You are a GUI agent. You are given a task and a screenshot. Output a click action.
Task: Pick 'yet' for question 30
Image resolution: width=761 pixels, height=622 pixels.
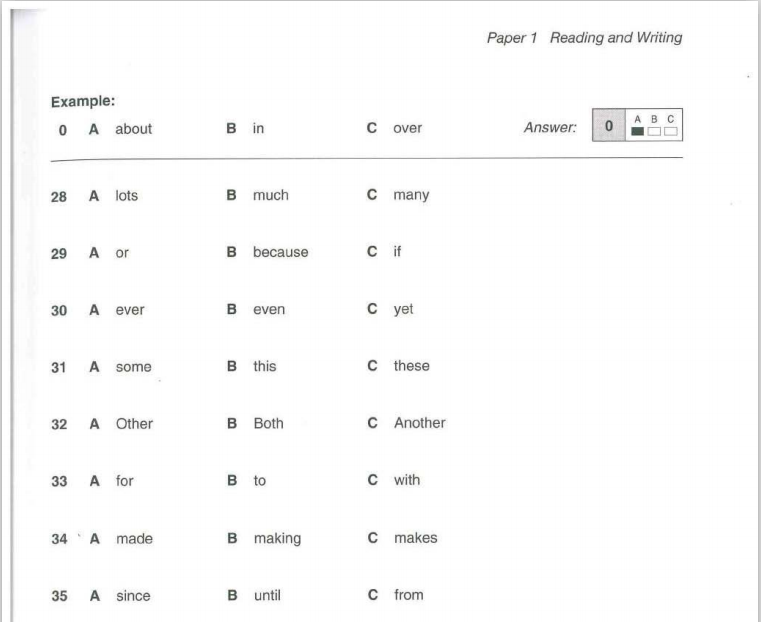coord(403,310)
